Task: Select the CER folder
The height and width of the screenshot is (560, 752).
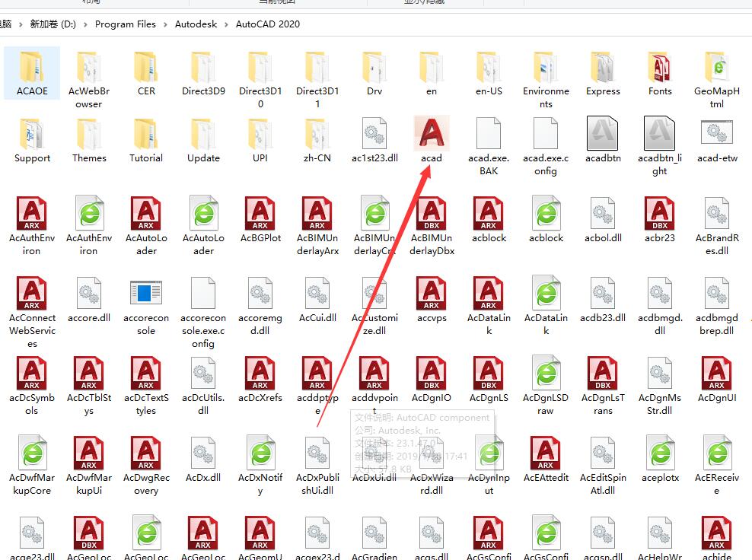Action: point(146,73)
